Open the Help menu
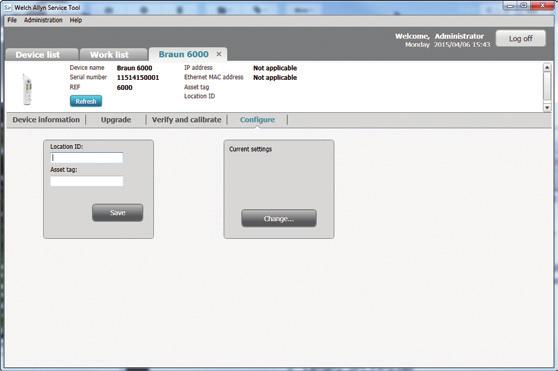Viewport: 558px width, 371px height. [75, 20]
